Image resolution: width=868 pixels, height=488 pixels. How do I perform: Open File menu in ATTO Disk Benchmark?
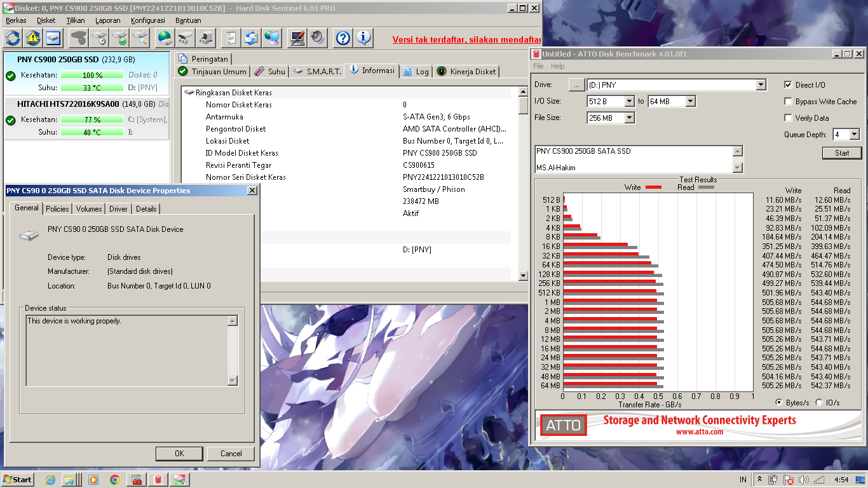[x=538, y=66]
